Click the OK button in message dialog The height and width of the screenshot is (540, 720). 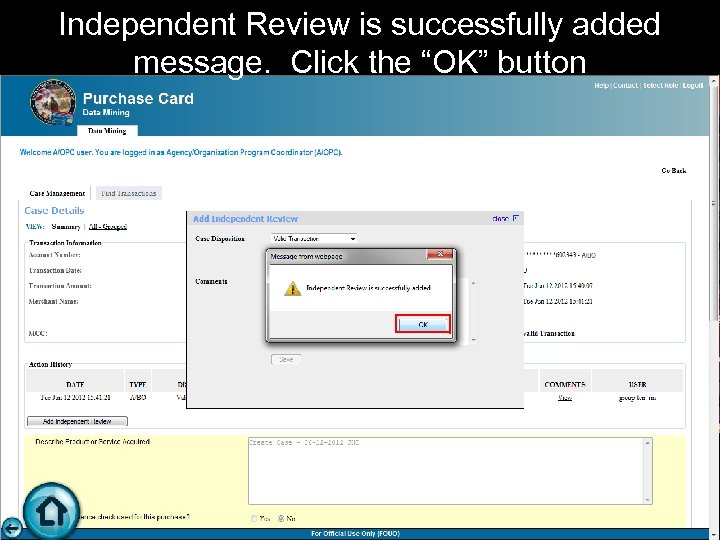pyautogui.click(x=423, y=324)
